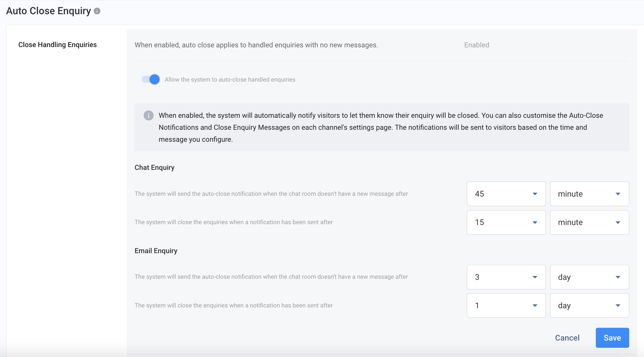The height and width of the screenshot is (357, 644).
Task: Disable the auto-close handled enquiries toggle
Action: pos(151,79)
